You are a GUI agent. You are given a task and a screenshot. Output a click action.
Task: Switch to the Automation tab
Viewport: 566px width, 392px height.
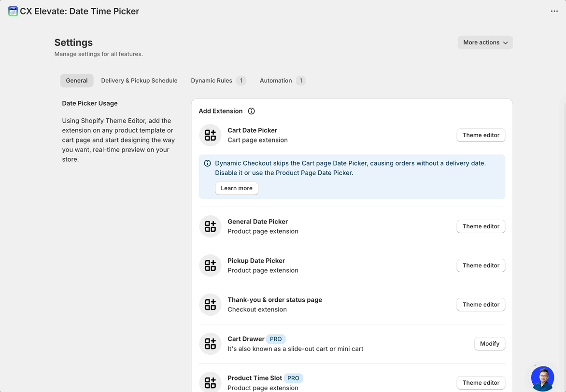tap(283, 81)
